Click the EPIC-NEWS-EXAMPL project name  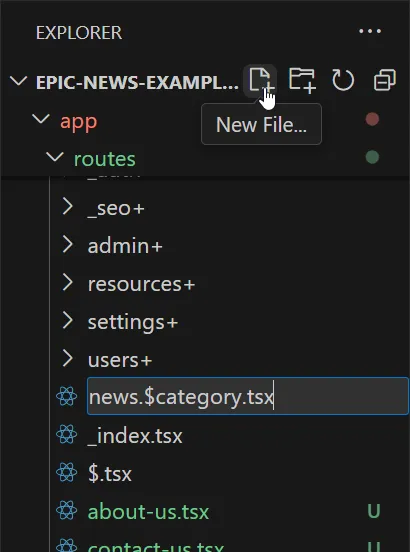137,83
